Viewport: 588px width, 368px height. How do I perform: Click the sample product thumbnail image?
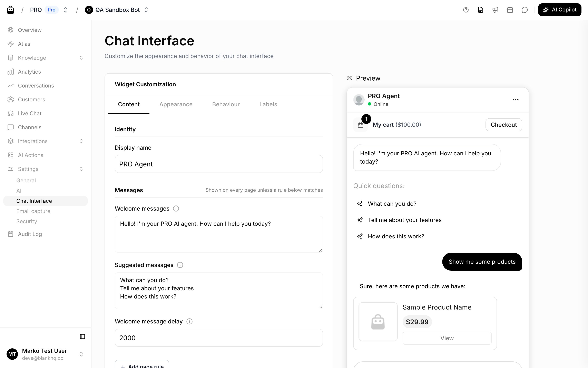tap(378, 322)
